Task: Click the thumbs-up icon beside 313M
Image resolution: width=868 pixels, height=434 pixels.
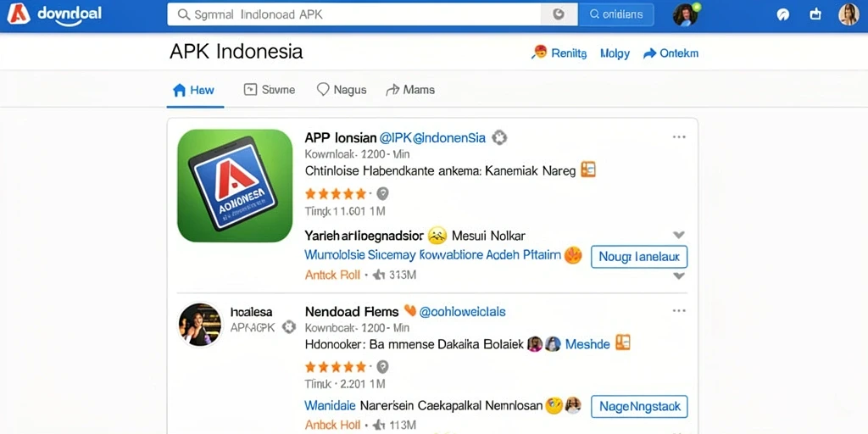Action: pyautogui.click(x=379, y=275)
